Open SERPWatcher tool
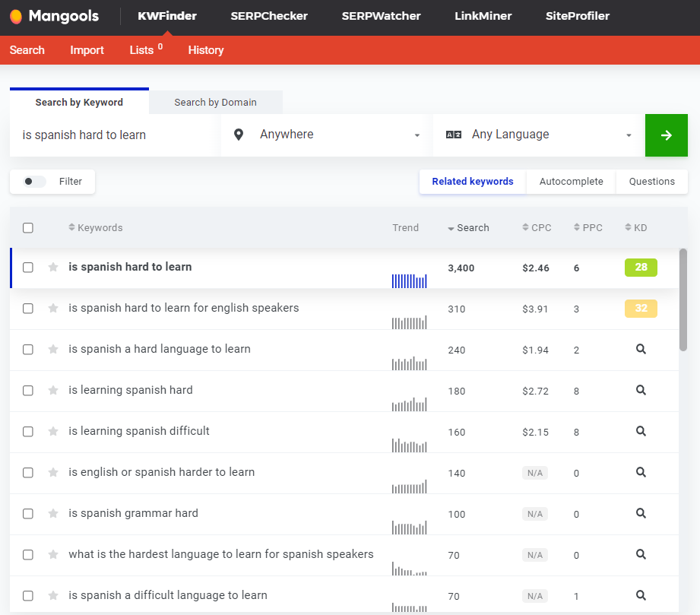 [x=381, y=16]
